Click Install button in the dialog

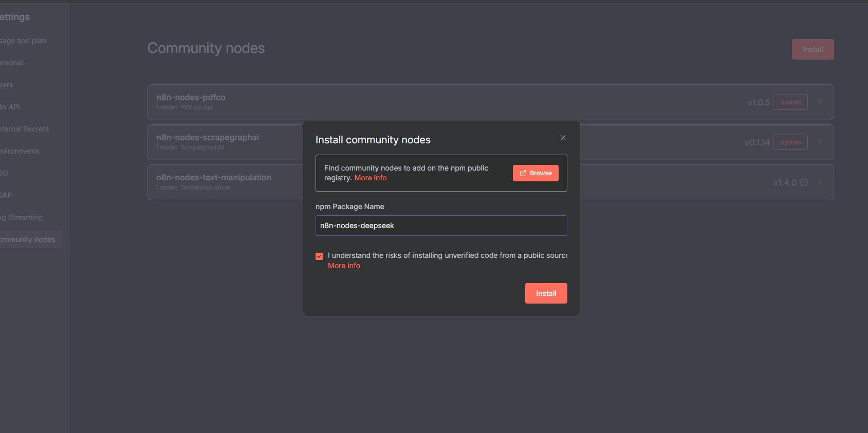(546, 293)
